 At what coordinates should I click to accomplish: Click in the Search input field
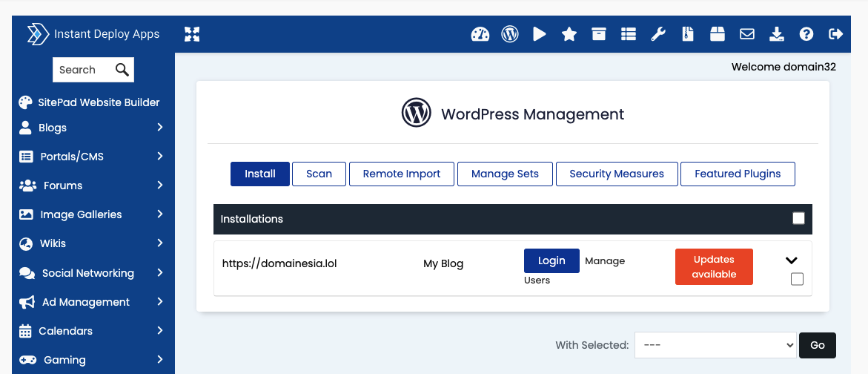click(x=83, y=70)
